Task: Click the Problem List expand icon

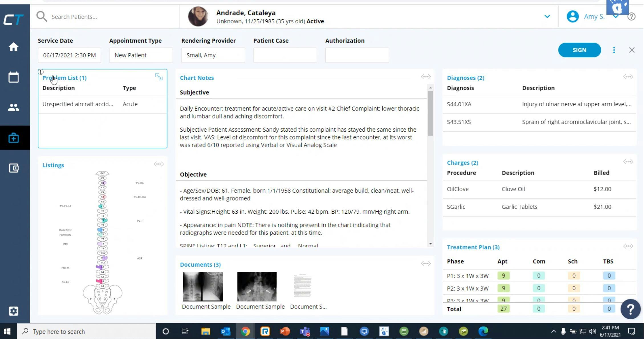Action: pyautogui.click(x=159, y=77)
